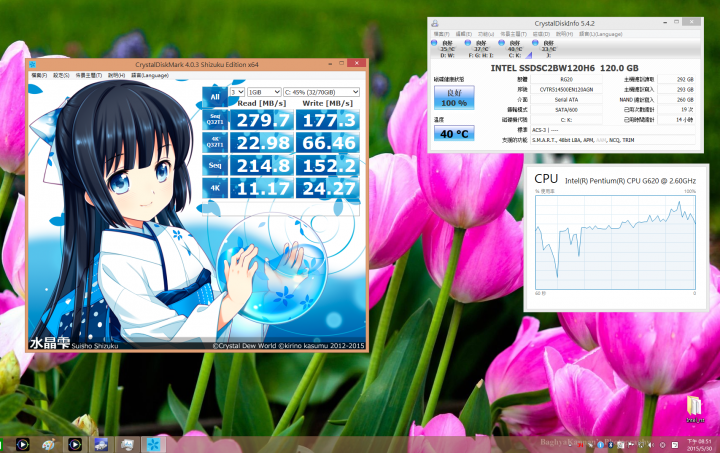Open the Language menu in CrystalDiskInfo
This screenshot has width=720, height=453.
tap(600, 34)
